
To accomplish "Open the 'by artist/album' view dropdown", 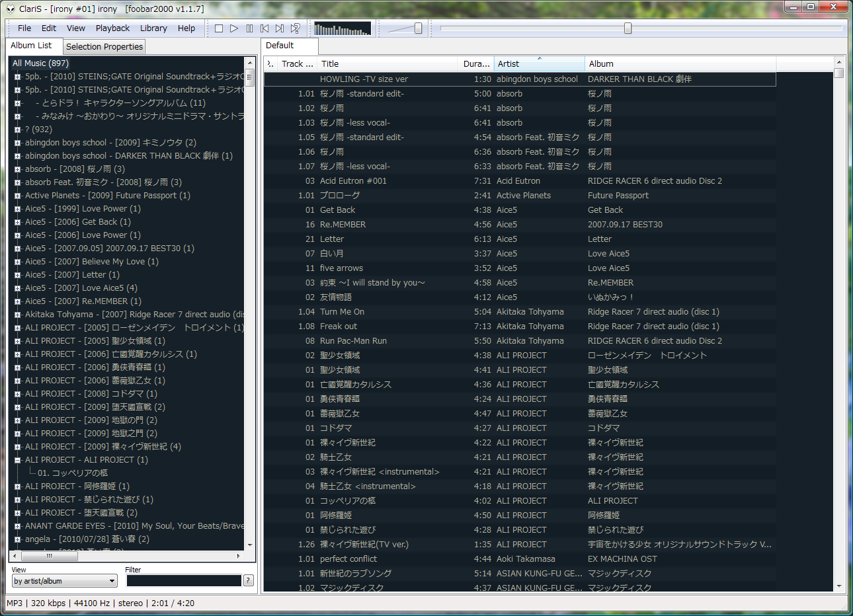I will pos(65,581).
